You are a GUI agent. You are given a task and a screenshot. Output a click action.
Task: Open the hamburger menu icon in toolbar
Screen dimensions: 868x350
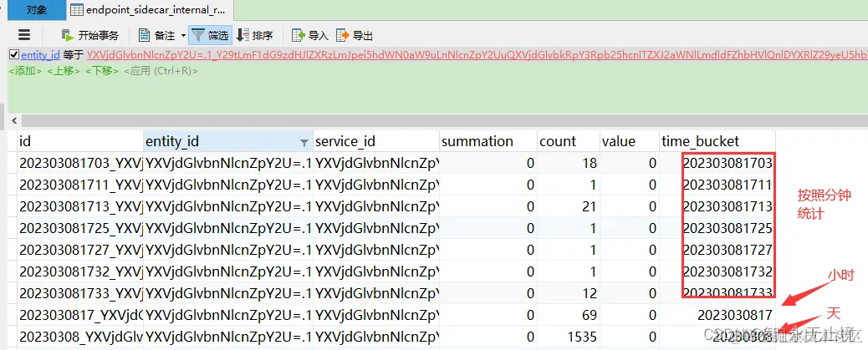pyautogui.click(x=24, y=35)
